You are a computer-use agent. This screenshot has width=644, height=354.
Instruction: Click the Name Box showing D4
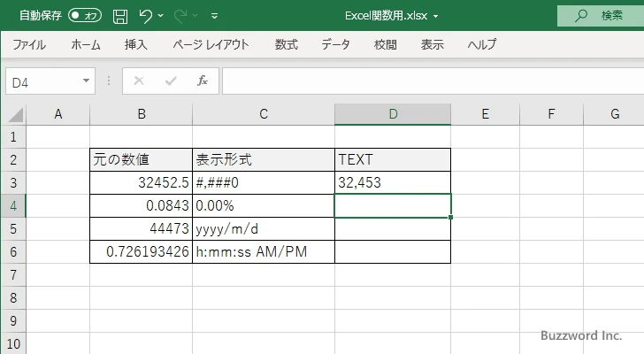pos(42,81)
